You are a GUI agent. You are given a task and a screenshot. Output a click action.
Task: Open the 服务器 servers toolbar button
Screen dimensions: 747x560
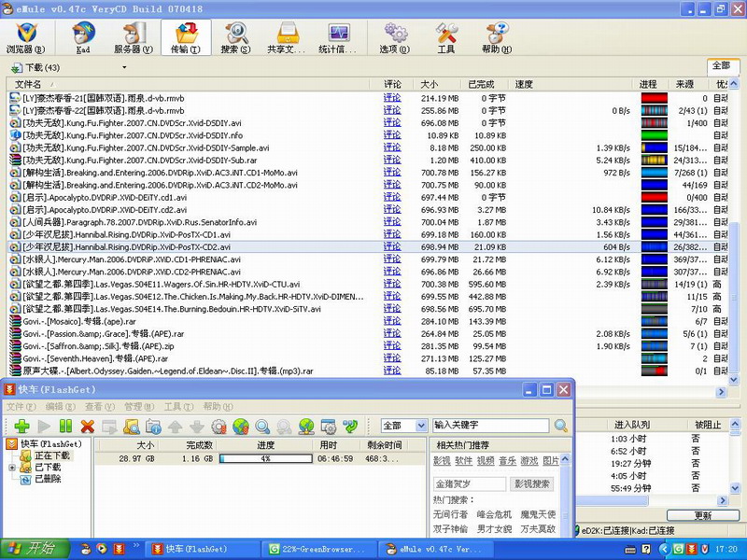pyautogui.click(x=134, y=37)
